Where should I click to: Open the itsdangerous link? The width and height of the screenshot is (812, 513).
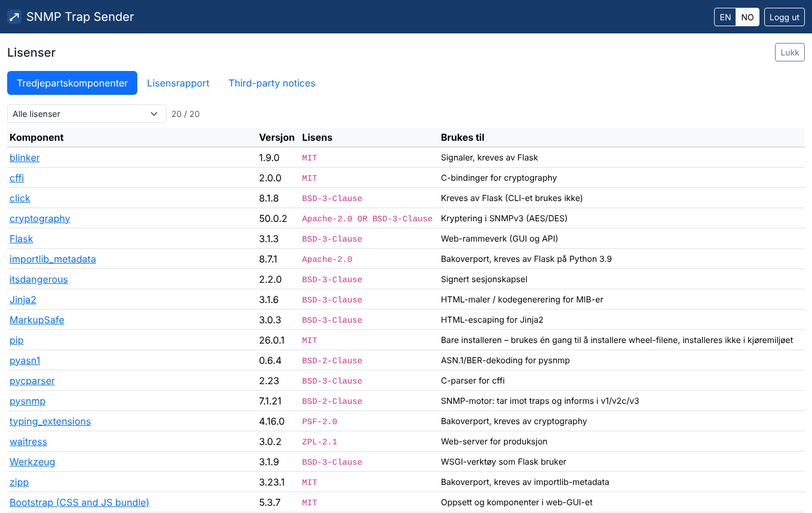[x=39, y=279]
